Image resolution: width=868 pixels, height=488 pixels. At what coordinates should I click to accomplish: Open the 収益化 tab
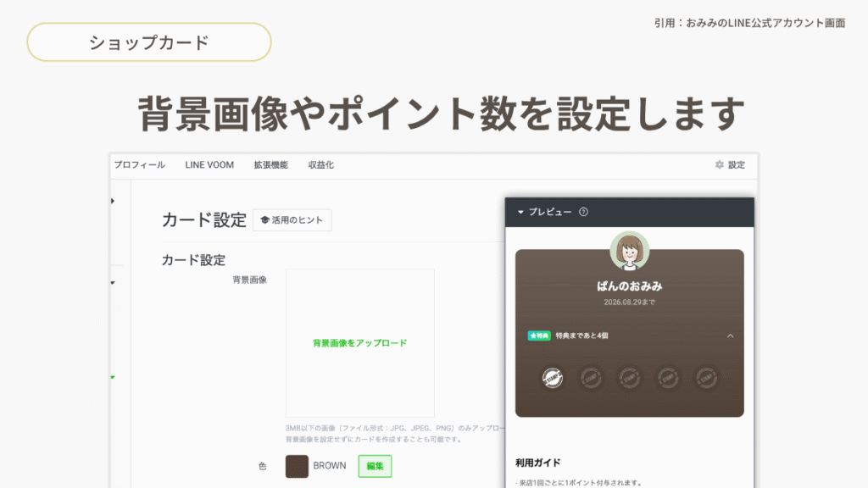(321, 165)
